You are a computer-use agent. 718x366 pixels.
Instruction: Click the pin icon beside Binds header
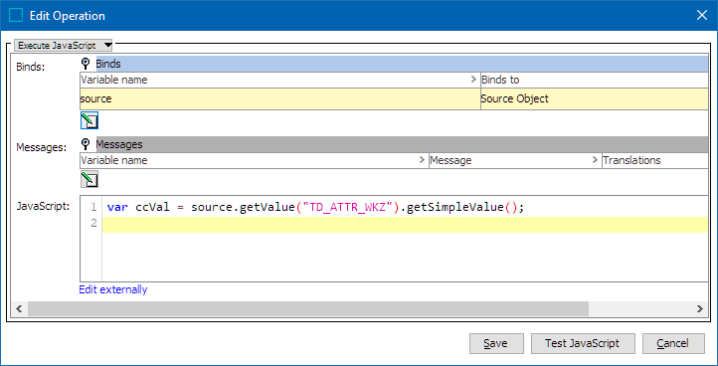tap(85, 64)
